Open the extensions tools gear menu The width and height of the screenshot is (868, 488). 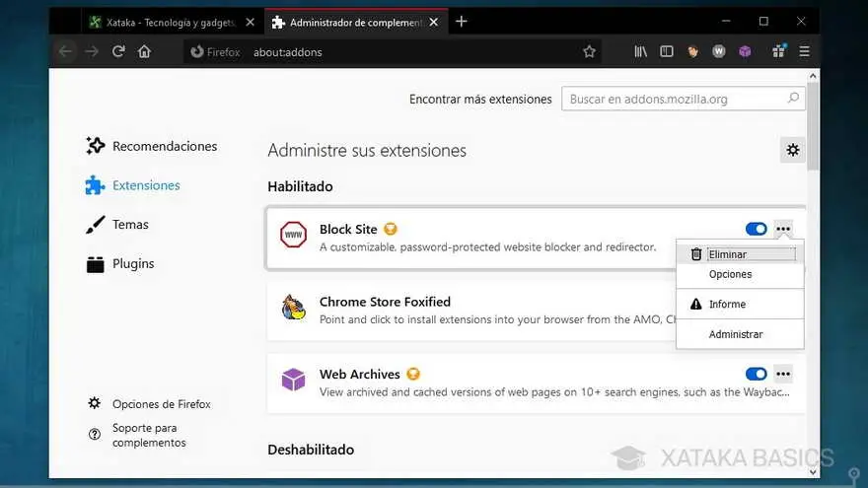[793, 150]
